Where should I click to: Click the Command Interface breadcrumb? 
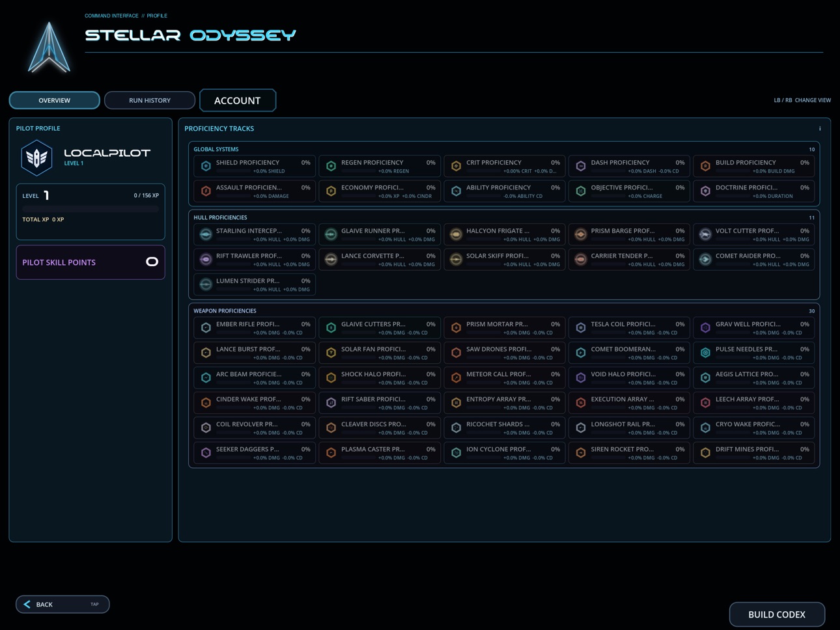(111, 16)
